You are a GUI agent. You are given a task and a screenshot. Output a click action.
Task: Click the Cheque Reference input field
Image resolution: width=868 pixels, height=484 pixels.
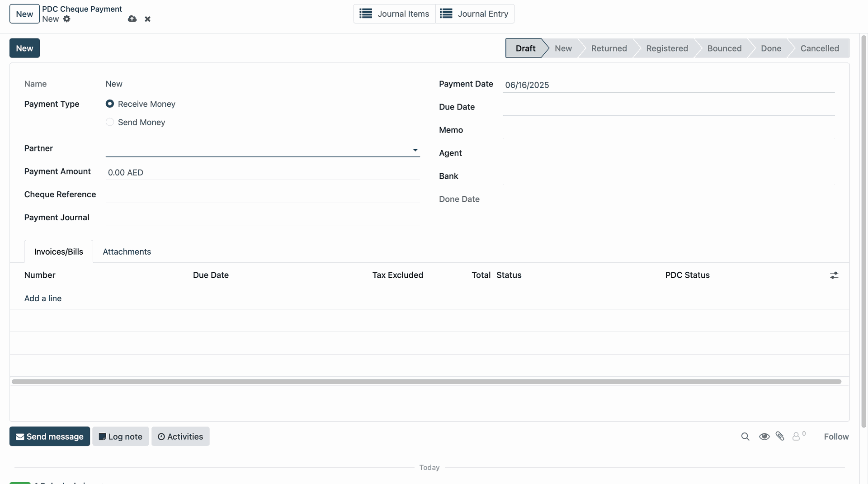[x=262, y=195]
